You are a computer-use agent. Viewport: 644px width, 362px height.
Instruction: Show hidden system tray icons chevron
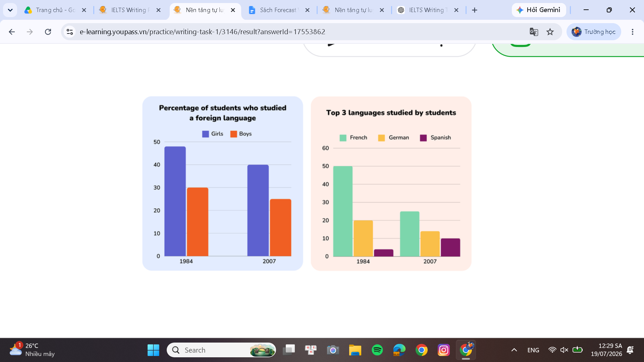click(x=514, y=350)
